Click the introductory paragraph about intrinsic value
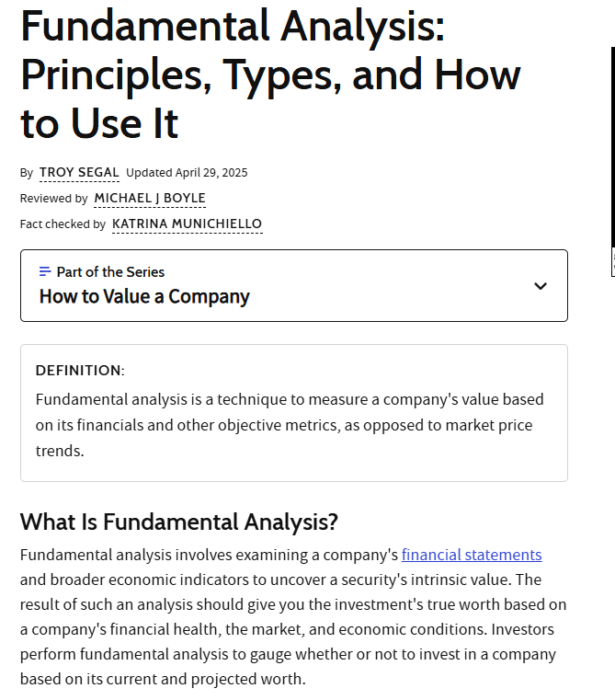 [x=293, y=617]
